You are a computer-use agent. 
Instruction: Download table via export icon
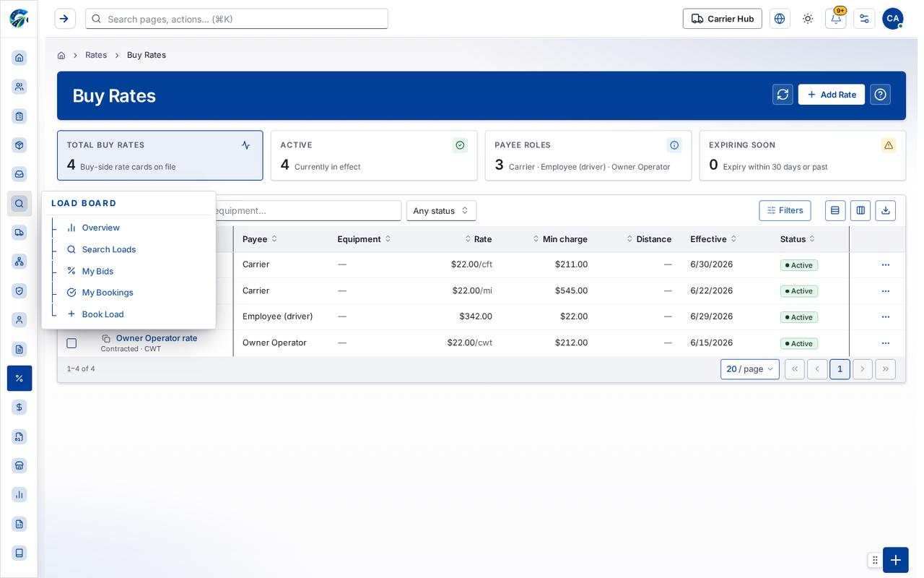886,210
